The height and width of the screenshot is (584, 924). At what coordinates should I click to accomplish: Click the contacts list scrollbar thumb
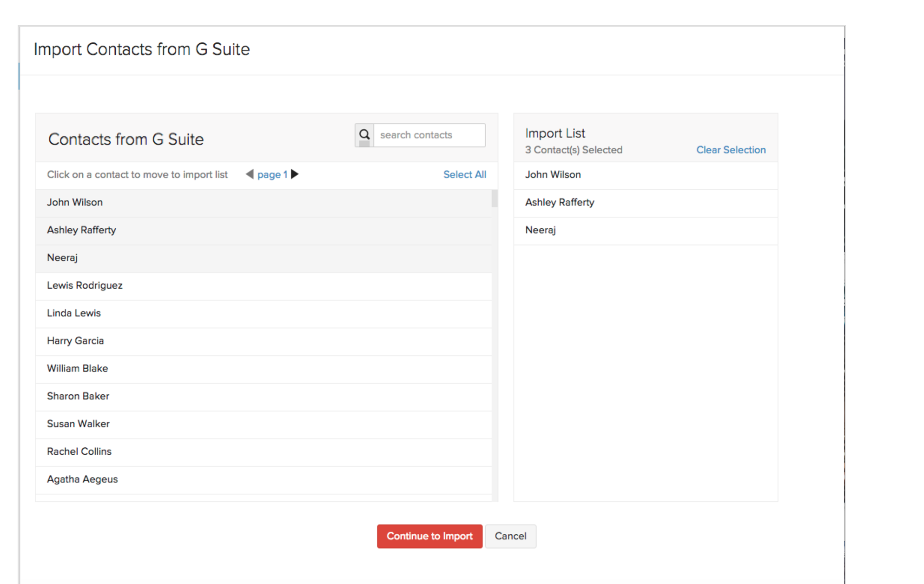(495, 199)
